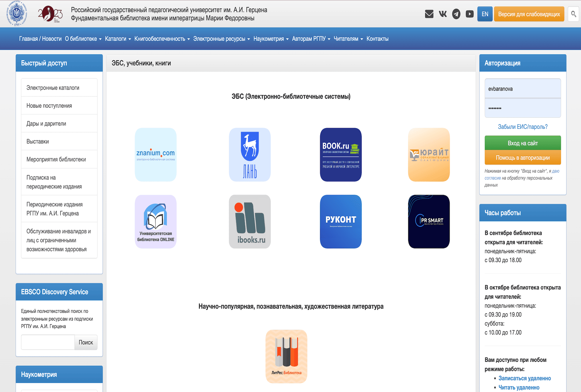
Task: Expand the Электронные ресурсы dropdown
Action: pos(221,39)
